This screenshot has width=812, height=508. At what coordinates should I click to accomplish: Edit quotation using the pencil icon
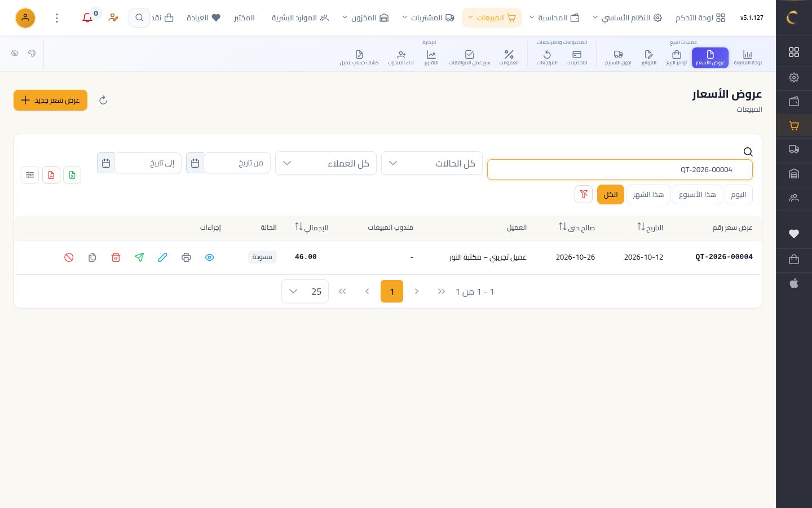coord(162,257)
